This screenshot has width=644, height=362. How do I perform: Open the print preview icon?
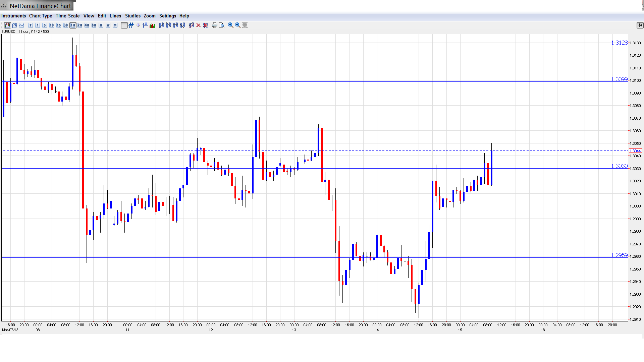[x=222, y=25]
